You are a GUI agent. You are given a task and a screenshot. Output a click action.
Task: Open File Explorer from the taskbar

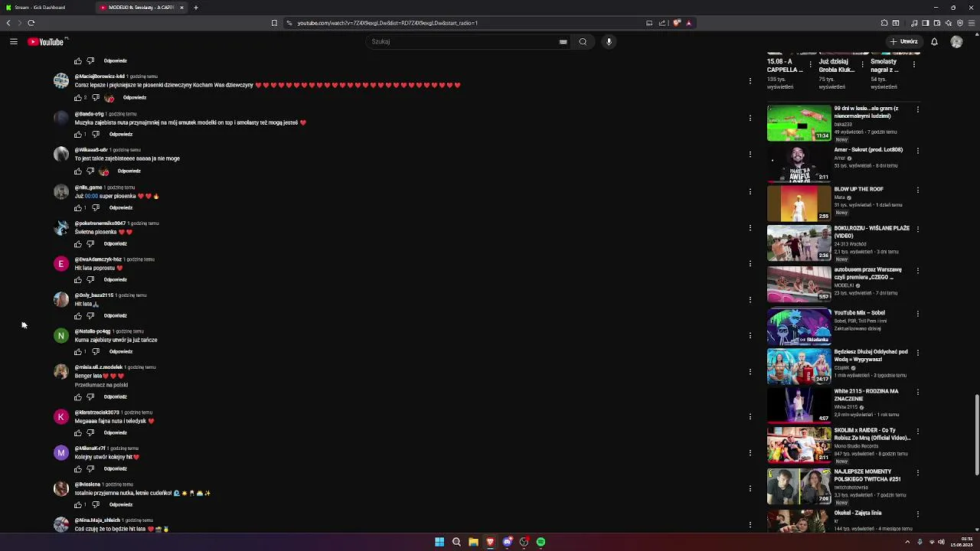click(x=473, y=542)
